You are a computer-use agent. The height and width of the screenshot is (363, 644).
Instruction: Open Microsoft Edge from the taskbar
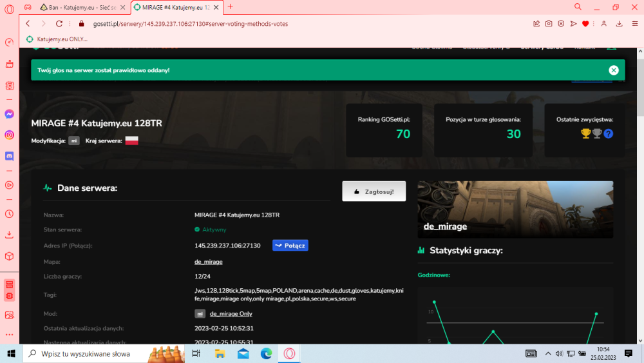266,353
